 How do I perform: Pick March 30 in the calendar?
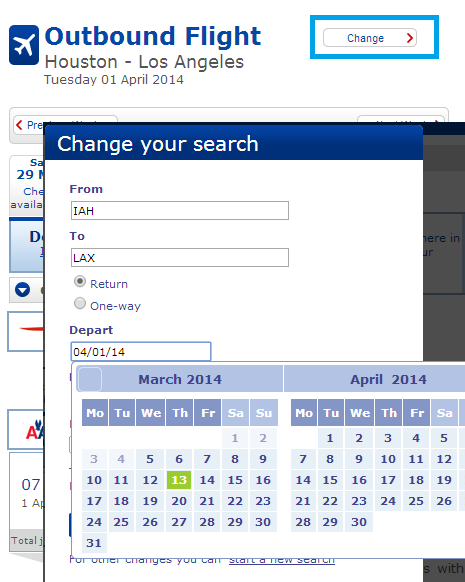[263, 522]
